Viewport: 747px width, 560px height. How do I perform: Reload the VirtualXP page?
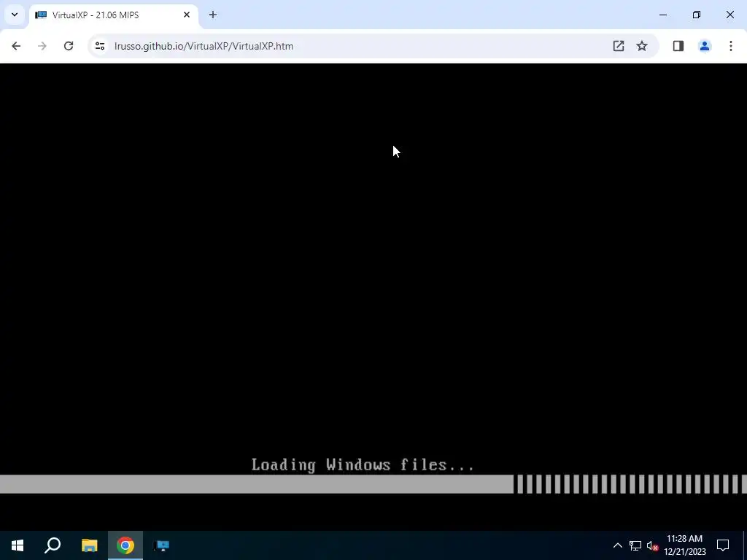pyautogui.click(x=69, y=46)
